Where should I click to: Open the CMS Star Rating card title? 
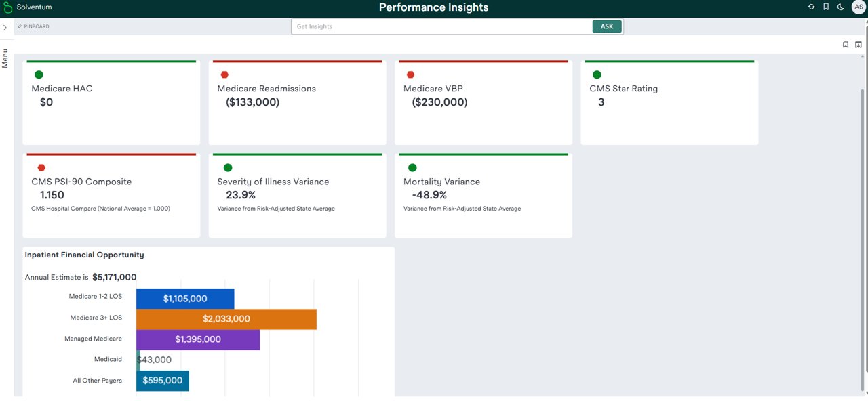pos(623,89)
